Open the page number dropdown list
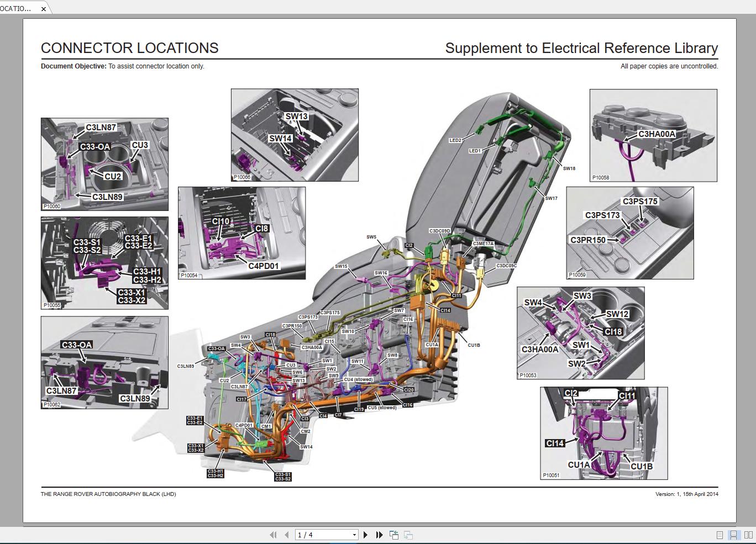The height and width of the screenshot is (544, 756). point(355,535)
